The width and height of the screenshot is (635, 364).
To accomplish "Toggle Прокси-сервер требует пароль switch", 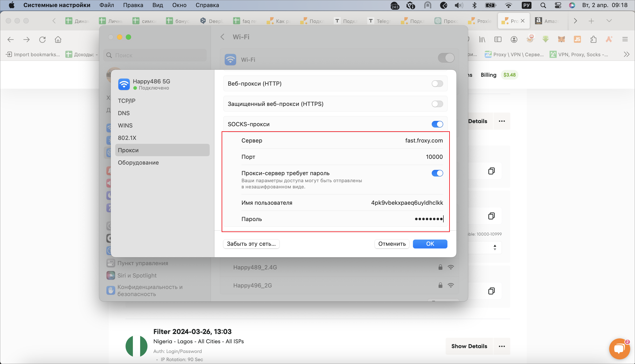I will (x=437, y=173).
